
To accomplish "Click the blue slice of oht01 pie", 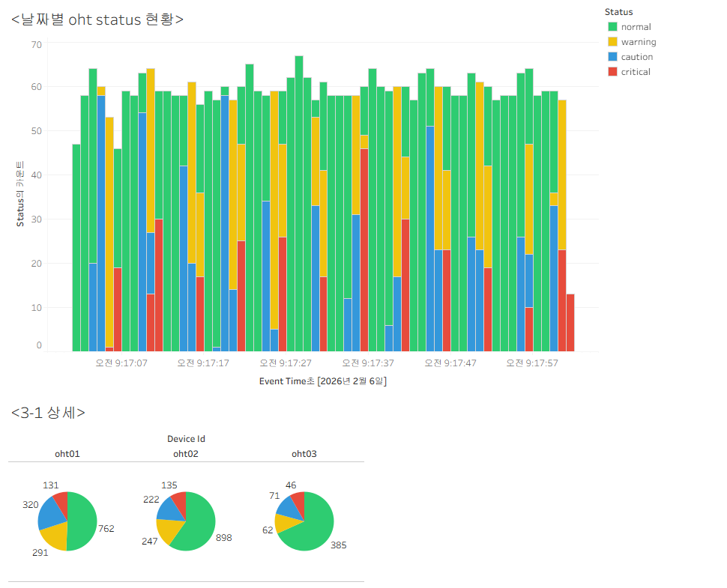I will pyautogui.click(x=51, y=515).
